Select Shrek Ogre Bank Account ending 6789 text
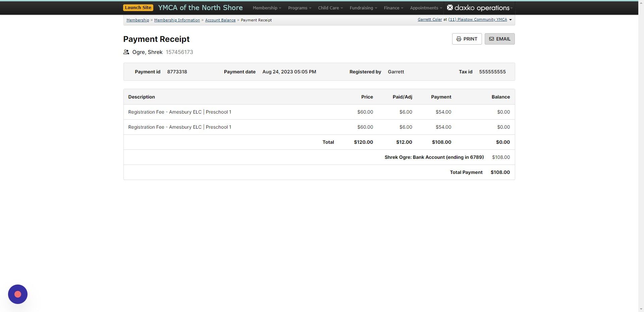This screenshot has height=312, width=644. [x=434, y=157]
